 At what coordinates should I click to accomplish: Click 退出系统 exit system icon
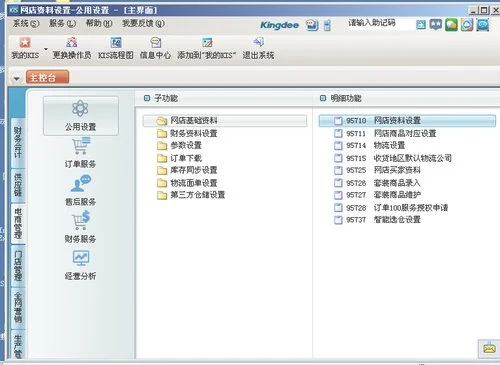coord(258,42)
